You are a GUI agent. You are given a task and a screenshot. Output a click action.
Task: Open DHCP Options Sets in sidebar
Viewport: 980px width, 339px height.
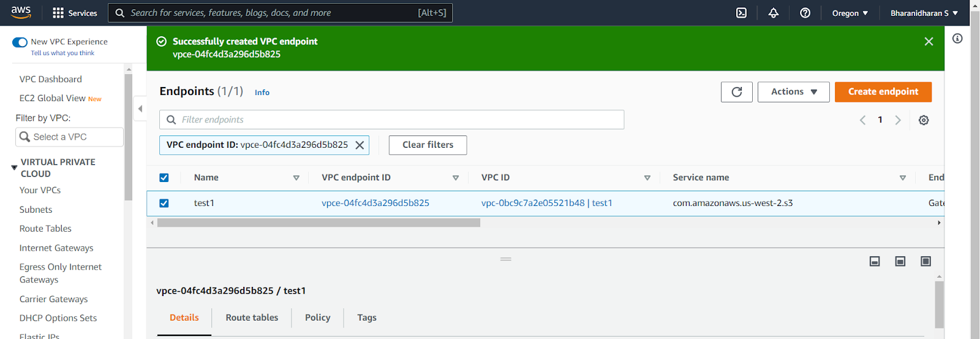point(58,318)
